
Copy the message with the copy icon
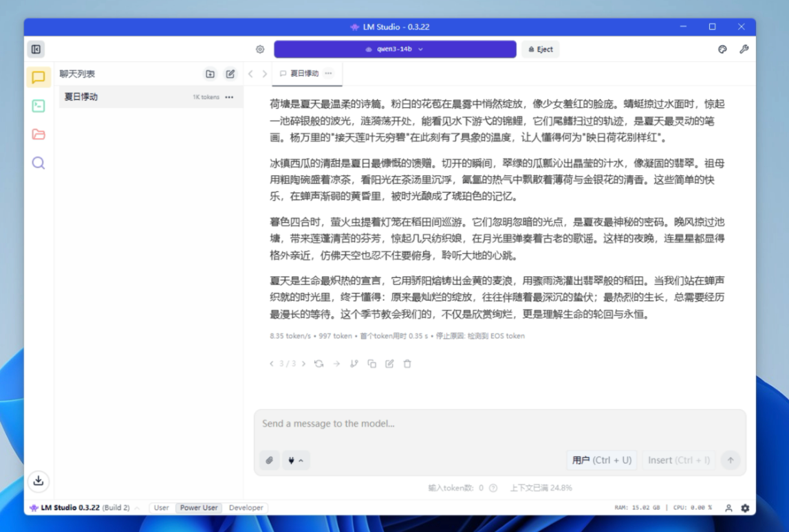(x=372, y=364)
